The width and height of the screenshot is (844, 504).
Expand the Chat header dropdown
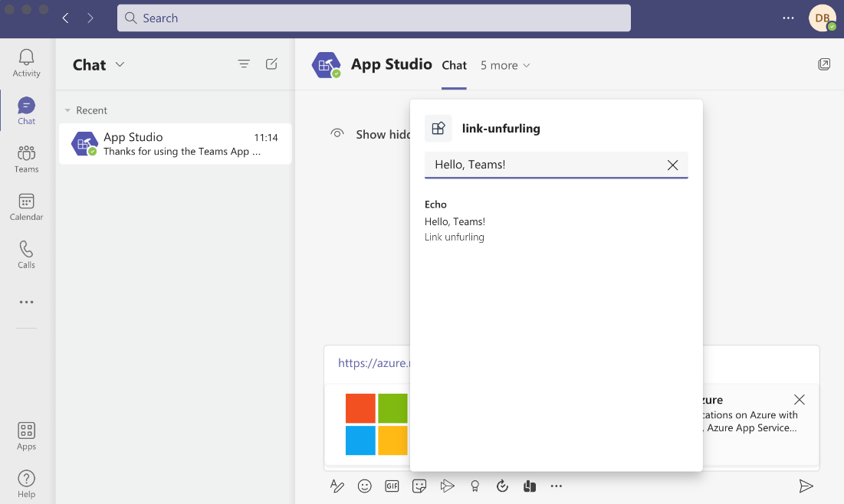(x=120, y=64)
